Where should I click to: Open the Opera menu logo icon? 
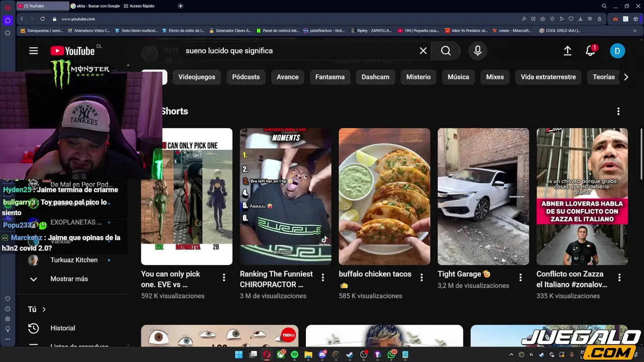8,7
